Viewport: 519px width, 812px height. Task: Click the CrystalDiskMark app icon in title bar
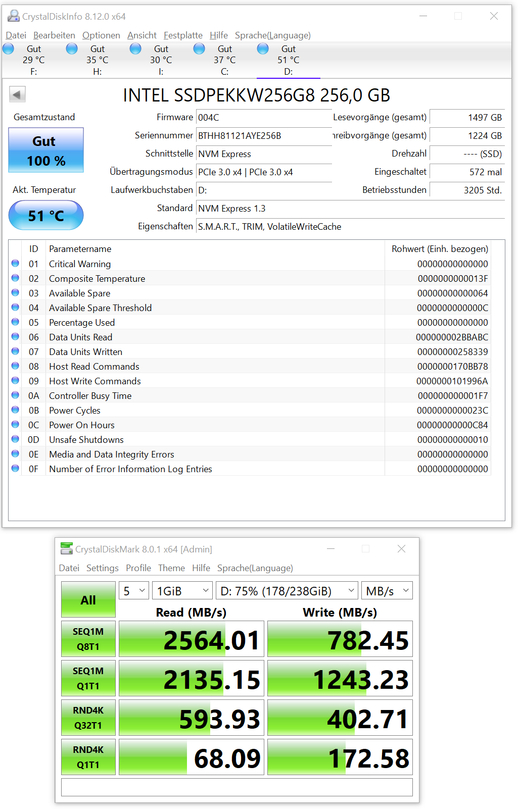coord(66,548)
